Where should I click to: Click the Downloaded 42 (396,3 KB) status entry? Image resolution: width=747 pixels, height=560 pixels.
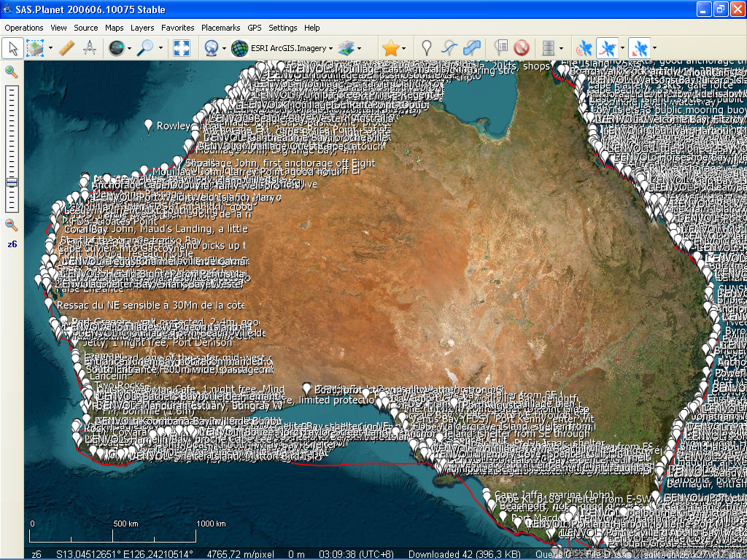tap(464, 554)
